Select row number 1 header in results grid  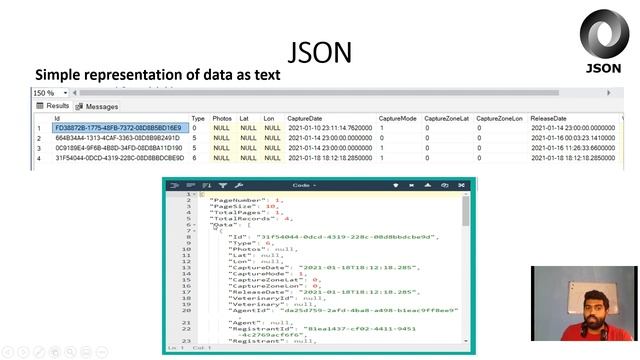[x=39, y=128]
